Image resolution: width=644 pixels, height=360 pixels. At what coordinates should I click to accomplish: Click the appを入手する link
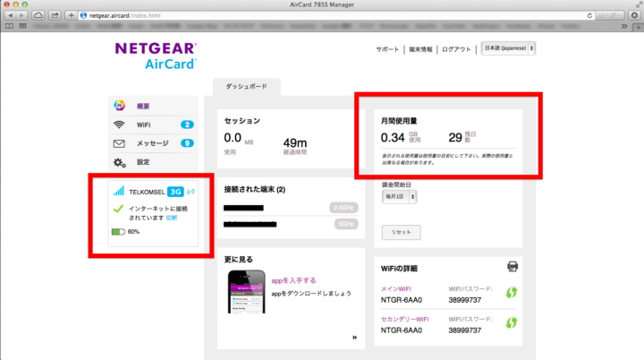pos(294,279)
